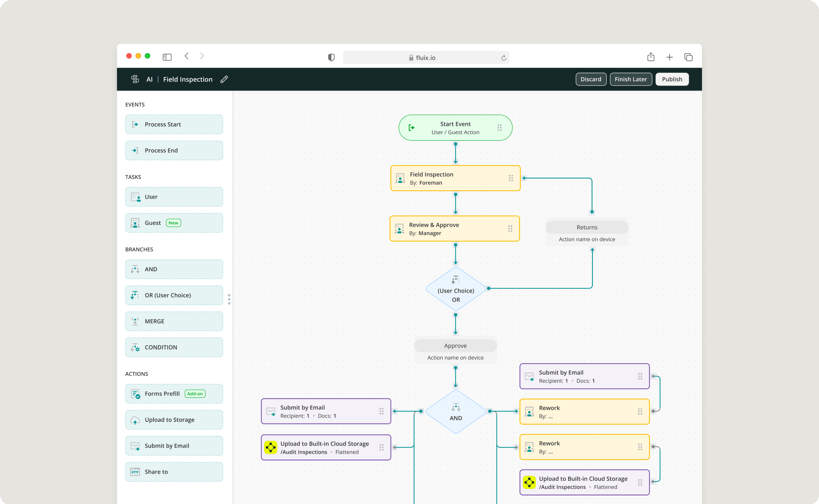Screen dimensions: 819x504
Task: Click drag handle on Review & Approve node
Action: click(510, 229)
